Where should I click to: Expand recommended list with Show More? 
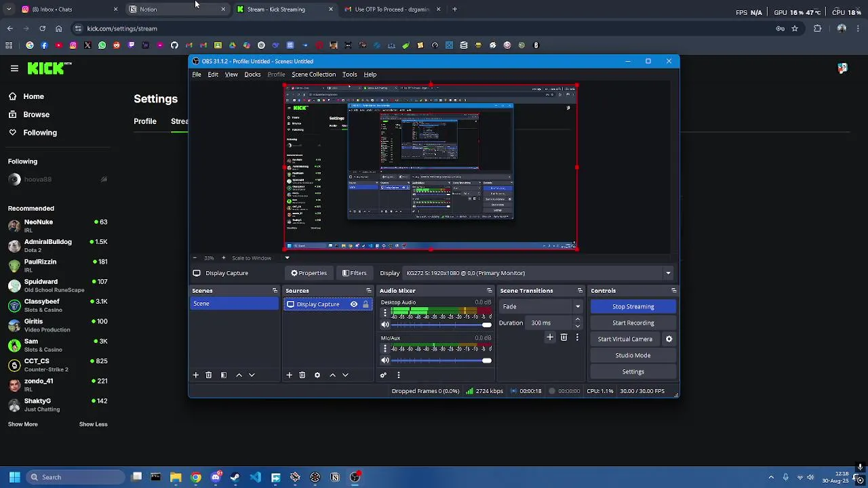coord(22,424)
